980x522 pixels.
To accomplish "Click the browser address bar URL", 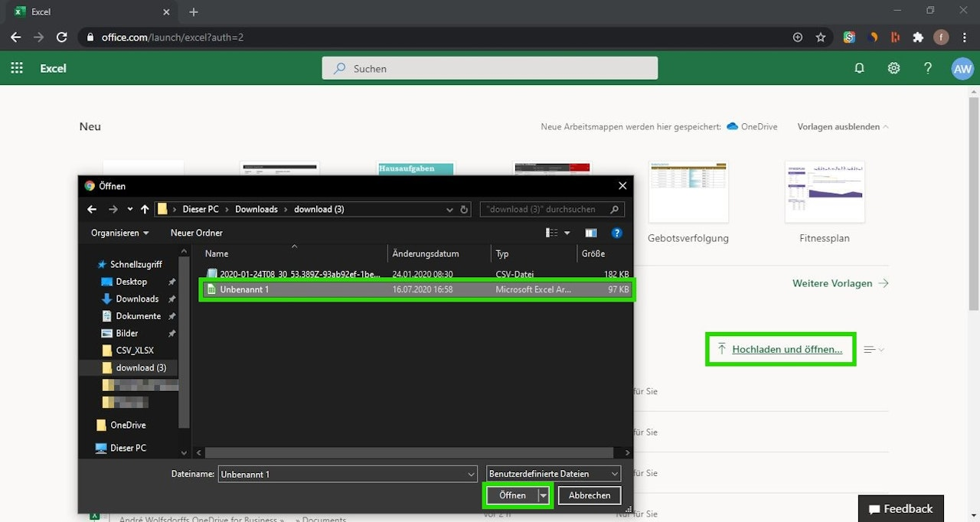I will pyautogui.click(x=172, y=37).
